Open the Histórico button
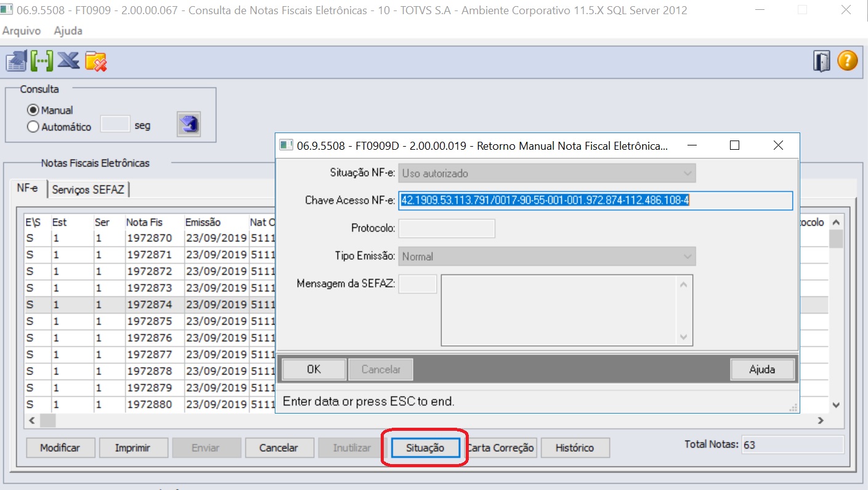868x490 pixels. click(x=574, y=447)
